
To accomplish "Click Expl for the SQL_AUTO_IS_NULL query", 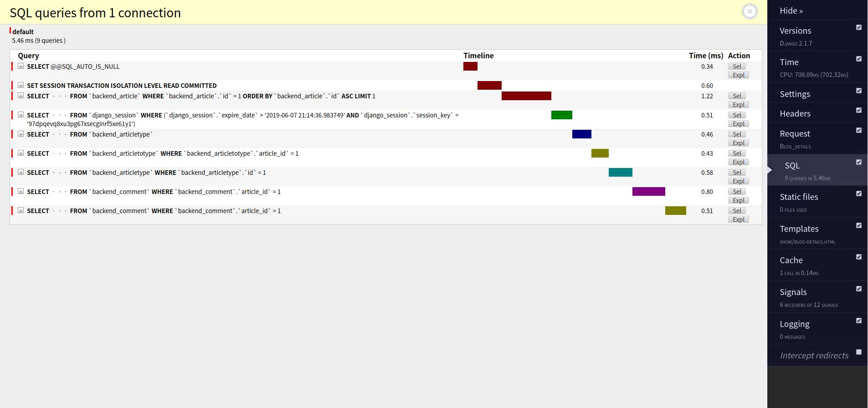I will (739, 75).
